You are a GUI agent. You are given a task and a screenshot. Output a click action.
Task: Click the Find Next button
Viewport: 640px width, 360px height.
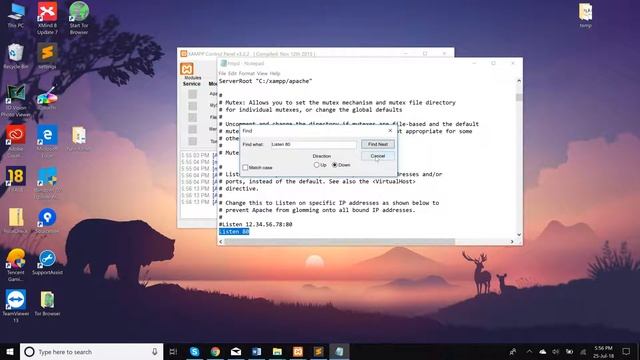(x=378, y=144)
